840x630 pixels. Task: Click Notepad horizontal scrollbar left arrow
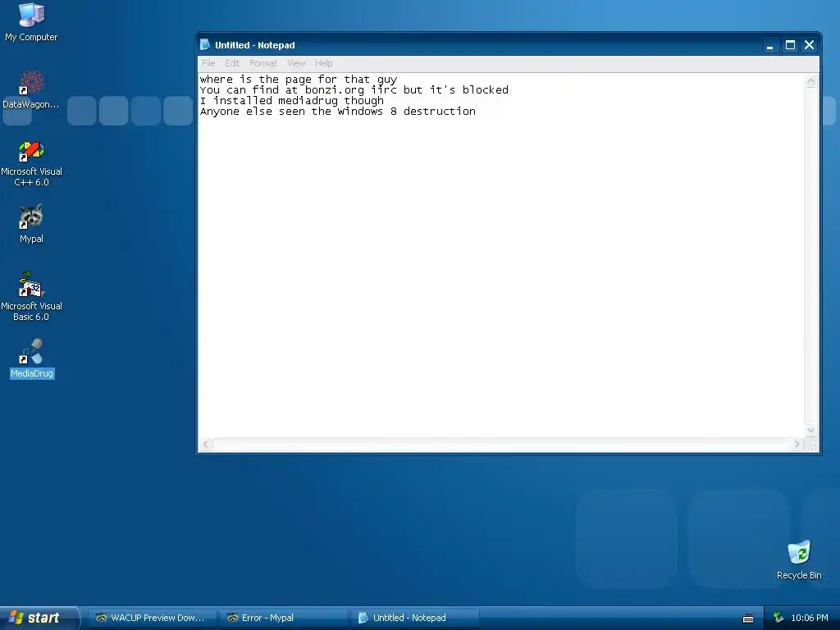pyautogui.click(x=206, y=444)
